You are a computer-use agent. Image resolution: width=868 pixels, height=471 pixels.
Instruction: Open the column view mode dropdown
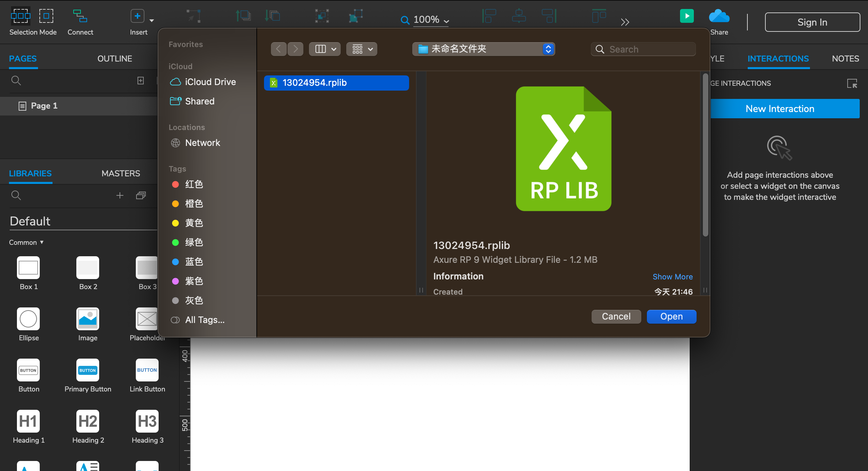coord(325,49)
